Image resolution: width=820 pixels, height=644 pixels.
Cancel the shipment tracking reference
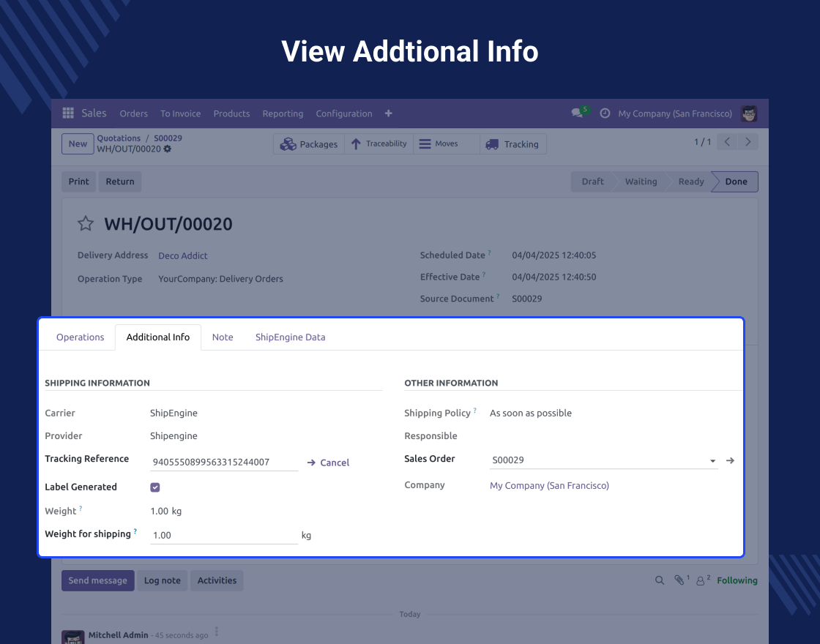328,463
